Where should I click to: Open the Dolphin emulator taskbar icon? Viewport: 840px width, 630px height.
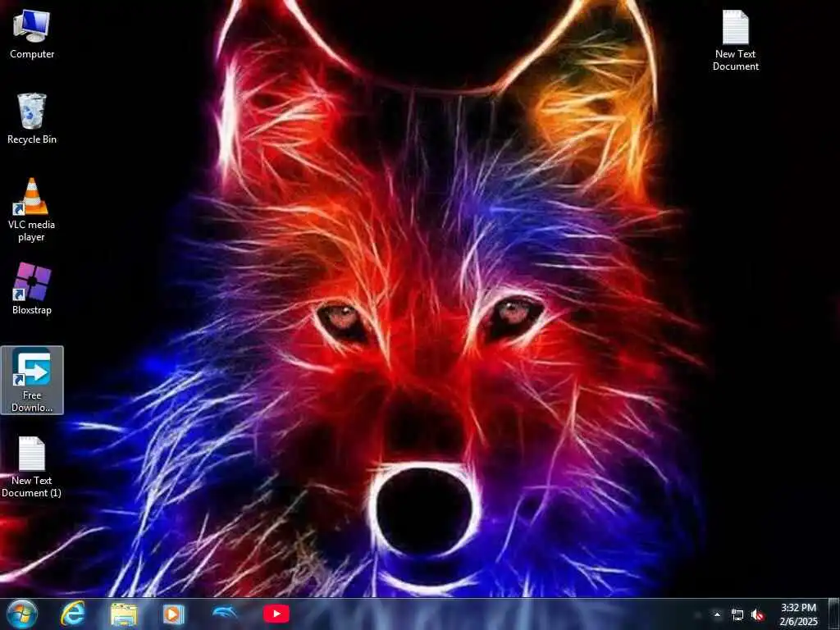(x=225, y=612)
